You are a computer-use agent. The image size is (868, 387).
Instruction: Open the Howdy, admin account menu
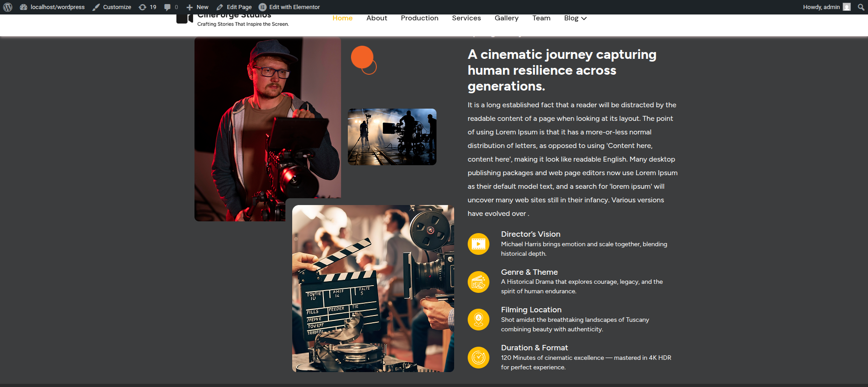(x=821, y=7)
